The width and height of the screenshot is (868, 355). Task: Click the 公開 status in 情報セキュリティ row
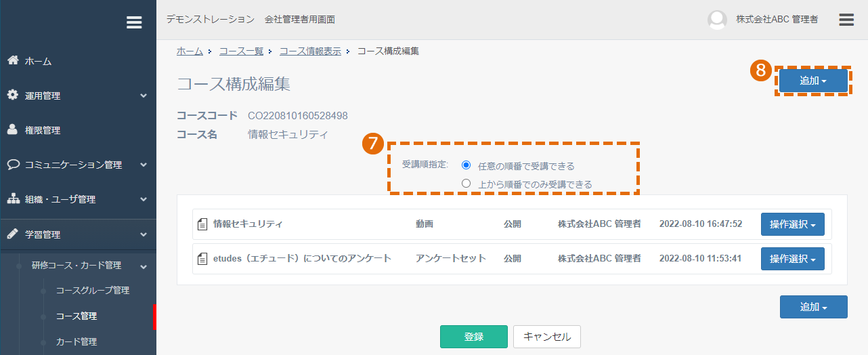[x=513, y=224]
